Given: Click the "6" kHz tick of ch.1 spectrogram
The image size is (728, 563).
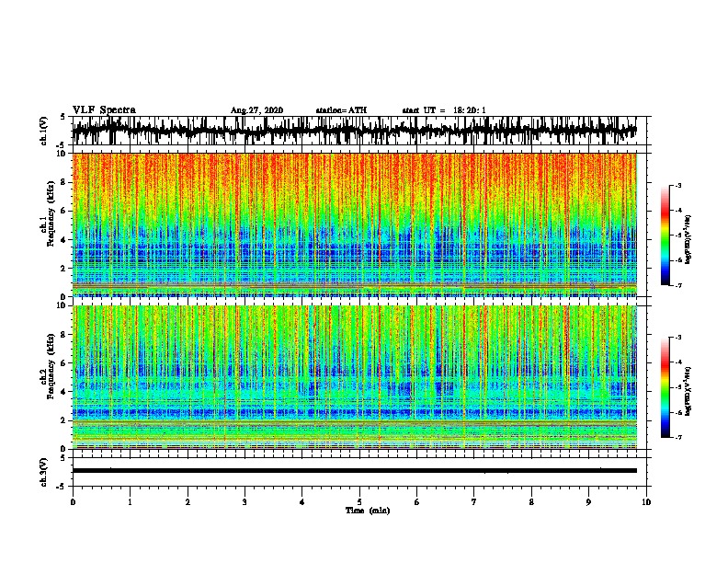Looking at the screenshot, I should click(63, 211).
